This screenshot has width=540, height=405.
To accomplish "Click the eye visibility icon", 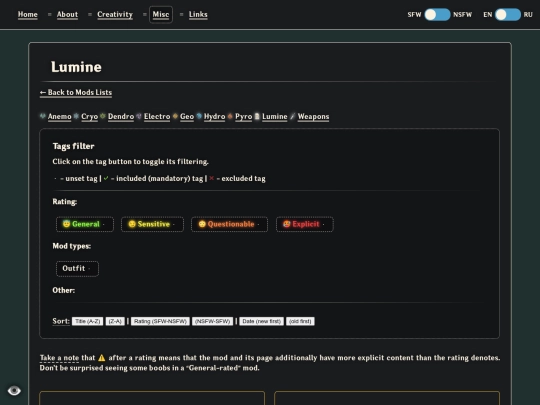I will [x=14, y=391].
